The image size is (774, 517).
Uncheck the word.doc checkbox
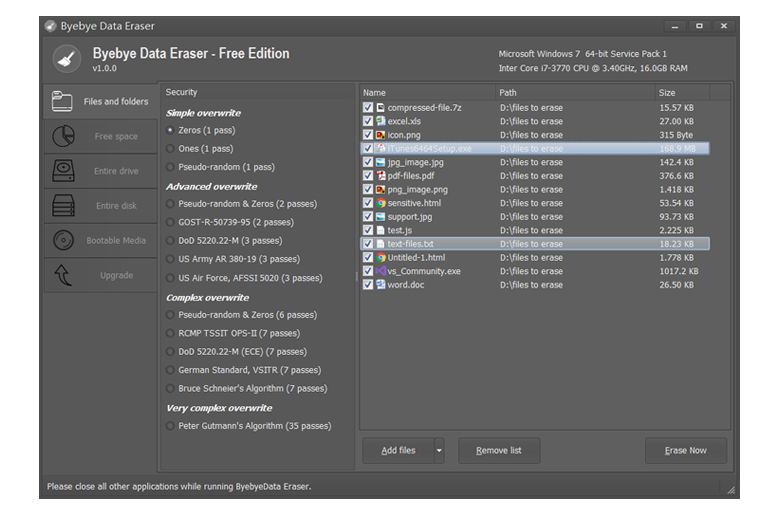(x=368, y=285)
